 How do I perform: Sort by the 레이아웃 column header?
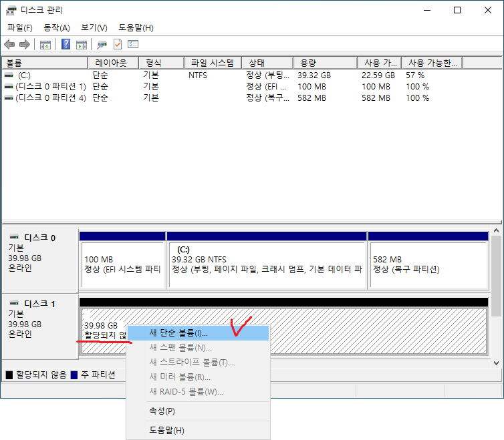[x=113, y=63]
